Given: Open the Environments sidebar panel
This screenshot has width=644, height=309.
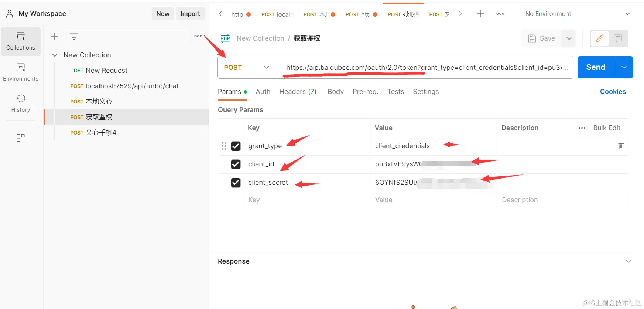Looking at the screenshot, I should coord(21,72).
